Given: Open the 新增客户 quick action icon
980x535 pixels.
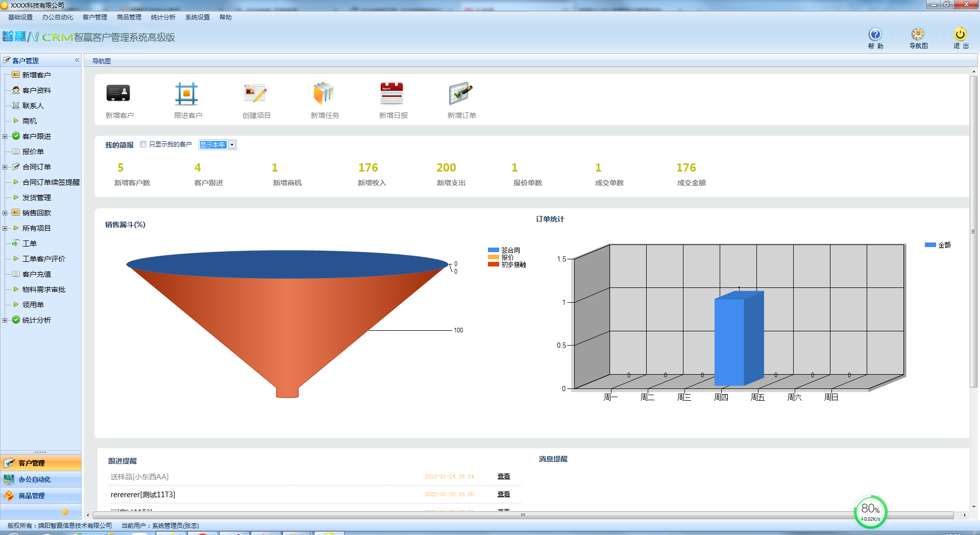Looking at the screenshot, I should pos(118,93).
